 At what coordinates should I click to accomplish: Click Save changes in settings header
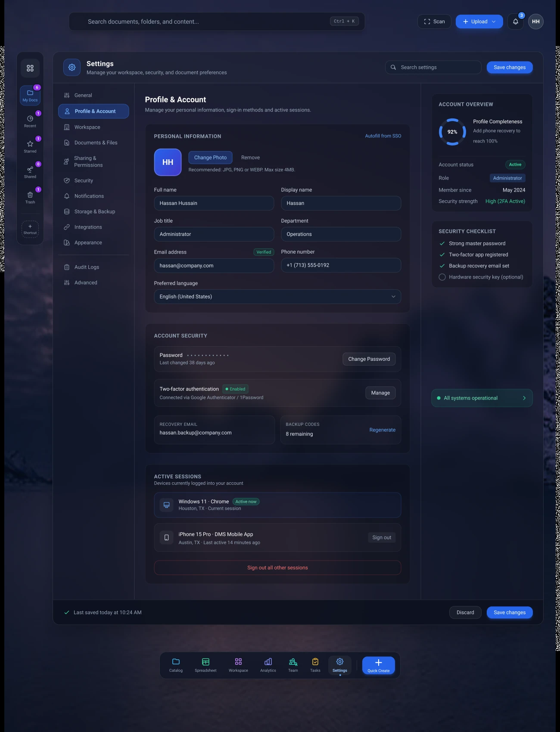click(510, 67)
